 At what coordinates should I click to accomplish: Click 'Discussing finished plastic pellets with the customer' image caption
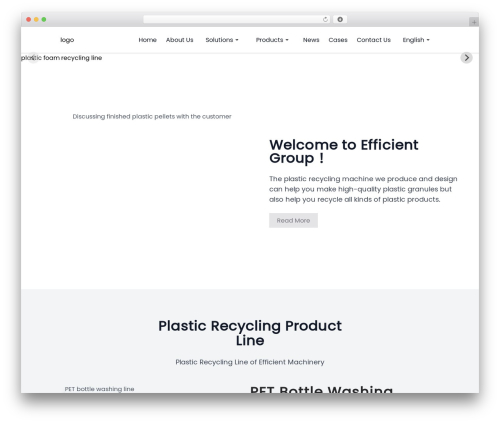pos(152,116)
